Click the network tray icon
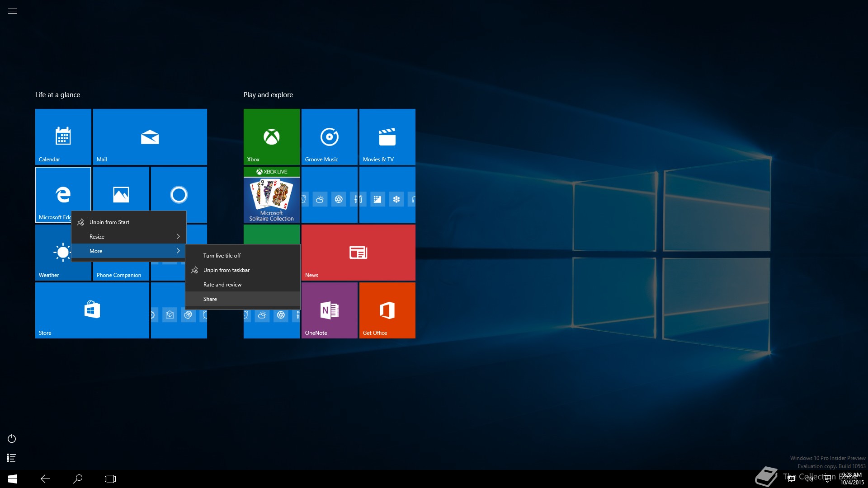Screen dimensions: 868x488 tap(791, 479)
